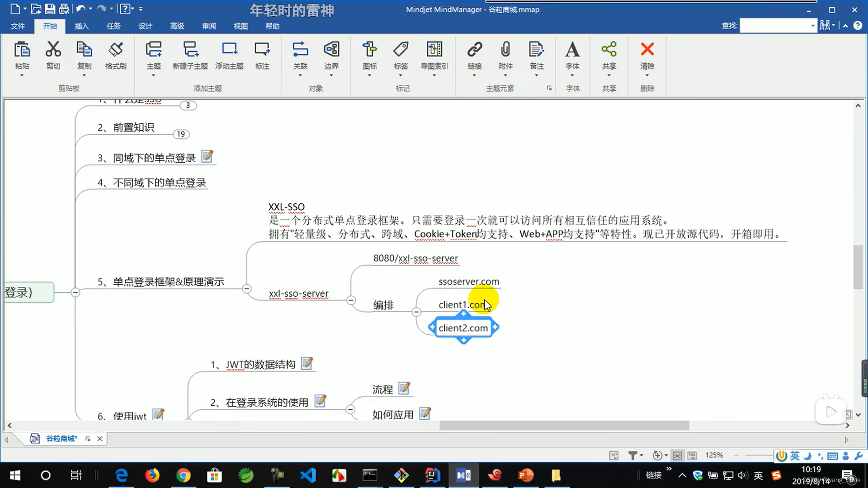Click the New Subtopic (新建子主题) icon

coord(190,49)
